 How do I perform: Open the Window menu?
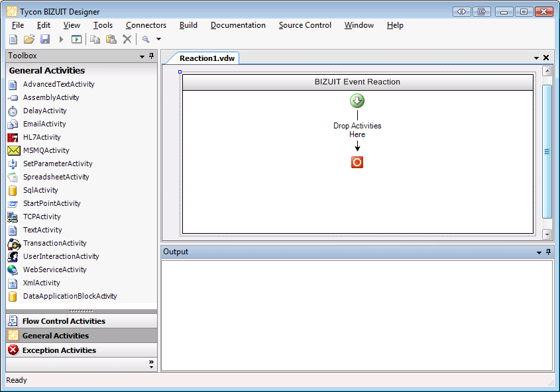[359, 25]
